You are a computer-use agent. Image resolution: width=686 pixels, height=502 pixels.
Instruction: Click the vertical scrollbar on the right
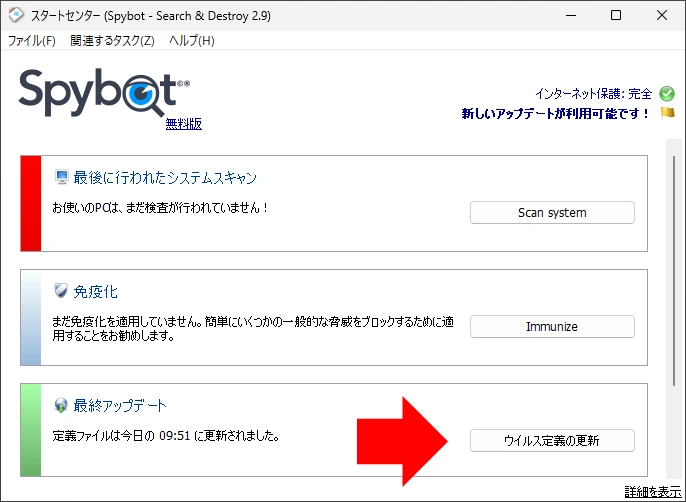pyautogui.click(x=674, y=270)
